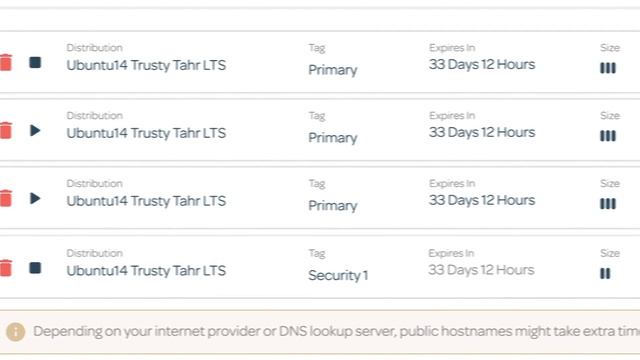Click the size bars in second row
Viewport: 640px width, 360px height.
608,136
